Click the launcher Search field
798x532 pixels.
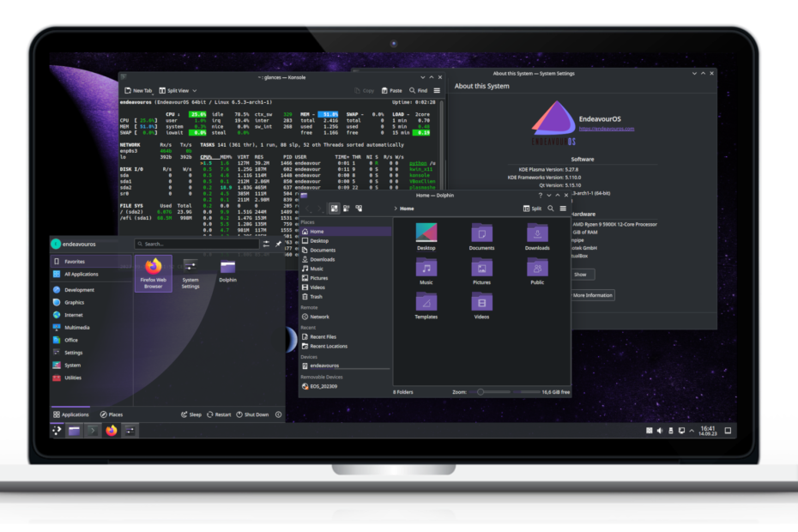click(x=197, y=244)
